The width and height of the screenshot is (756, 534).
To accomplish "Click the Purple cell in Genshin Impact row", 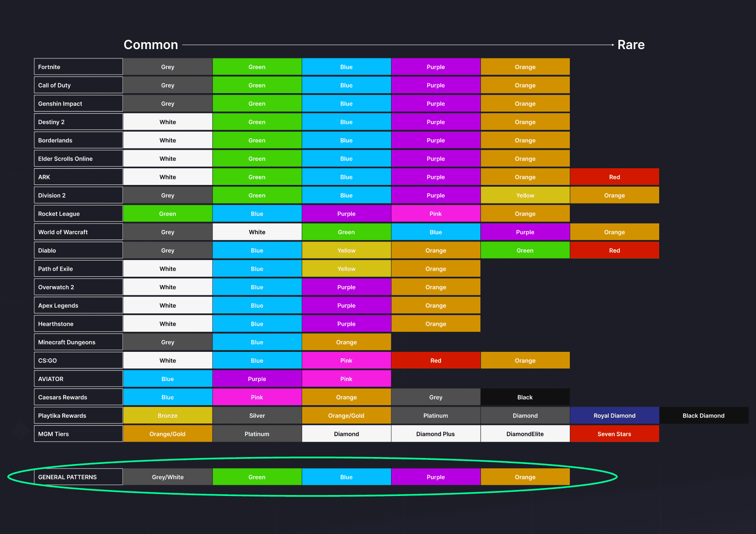I will 435,103.
